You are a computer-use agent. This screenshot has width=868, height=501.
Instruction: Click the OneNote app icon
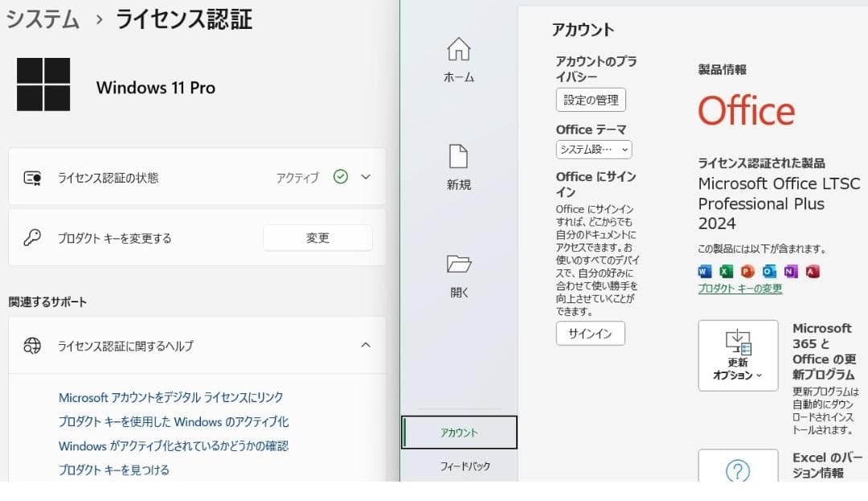coord(791,272)
